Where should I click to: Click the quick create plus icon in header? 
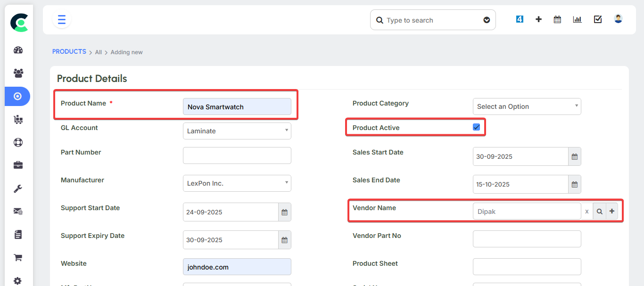(x=538, y=20)
